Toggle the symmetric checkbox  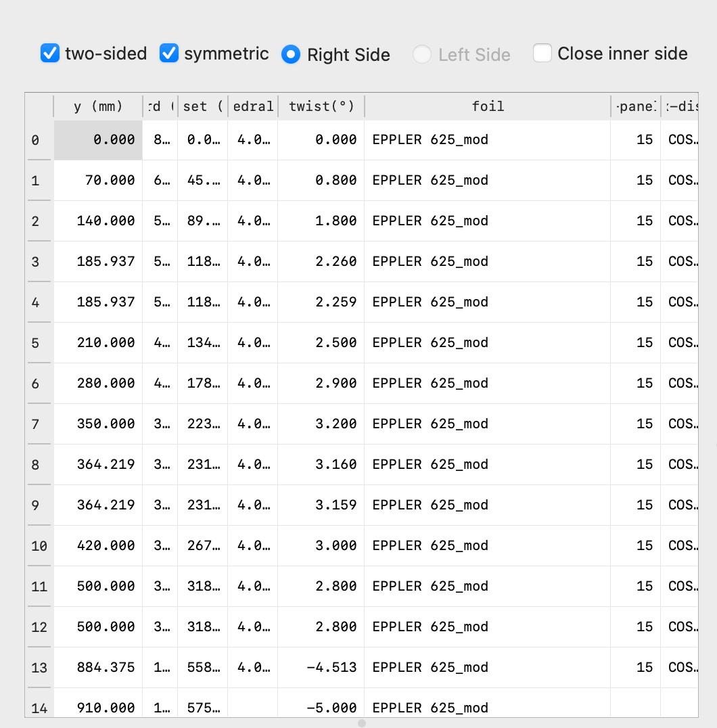pos(169,53)
